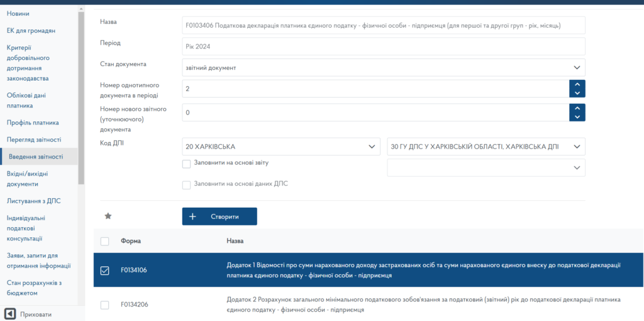The image size is (644, 321).
Task: Toggle Заповнити на основі даних ДПС checkbox
Action: point(186,184)
